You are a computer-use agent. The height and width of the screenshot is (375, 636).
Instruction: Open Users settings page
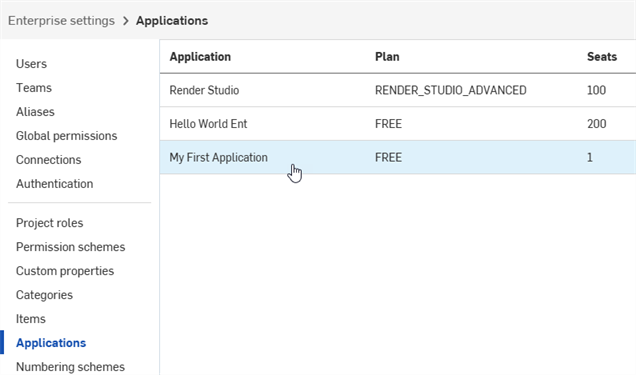(x=31, y=64)
